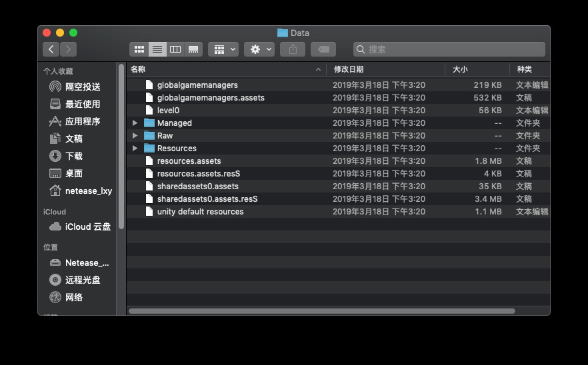
Task: Sort by 名称 column header
Action: click(x=220, y=69)
